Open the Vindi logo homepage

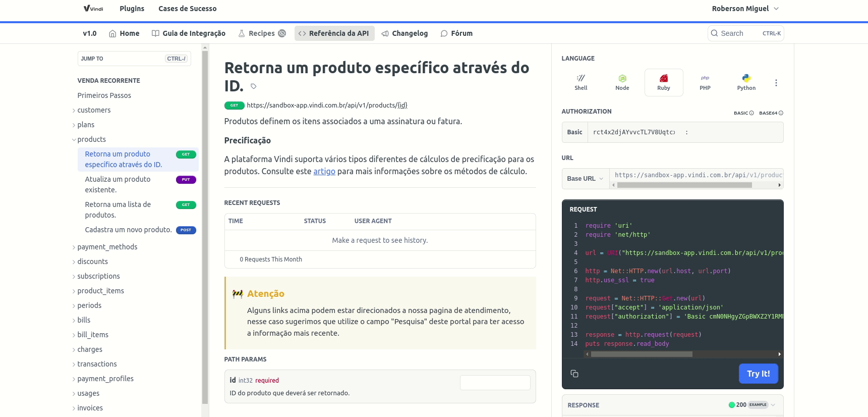93,9
